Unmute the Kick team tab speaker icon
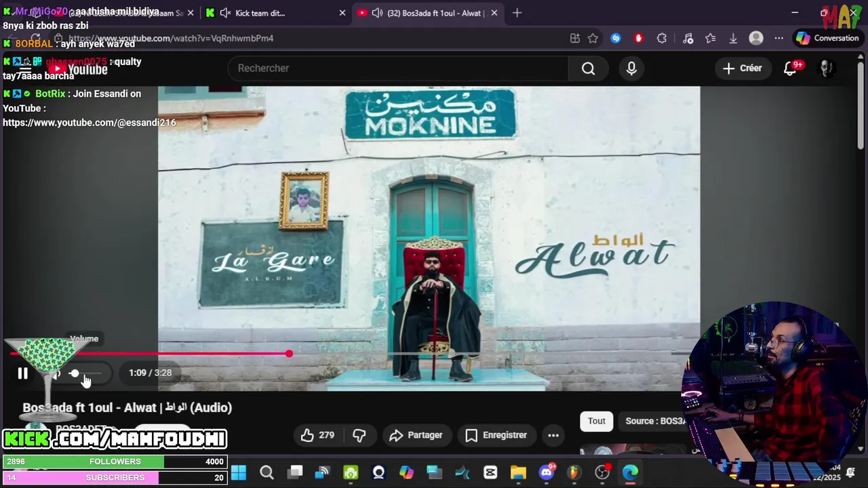 point(225,13)
